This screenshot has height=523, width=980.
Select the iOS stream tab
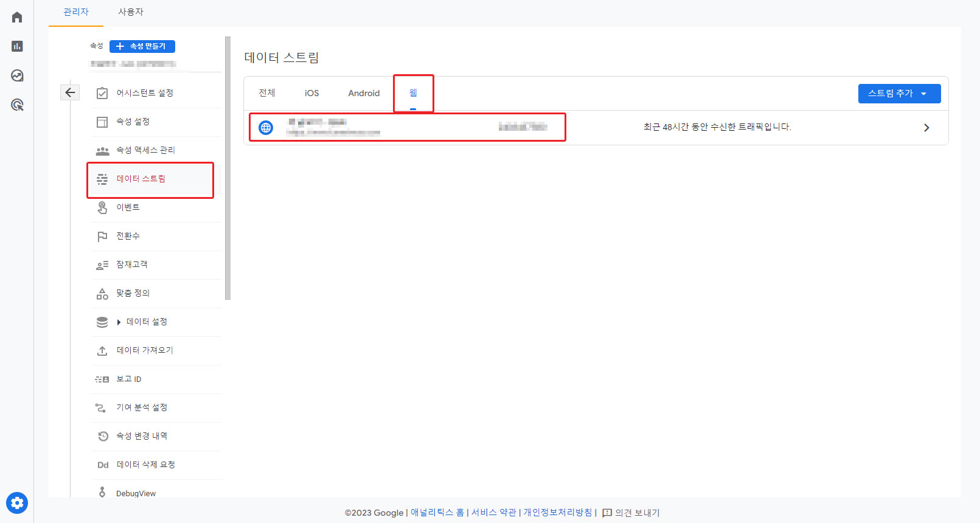(311, 93)
